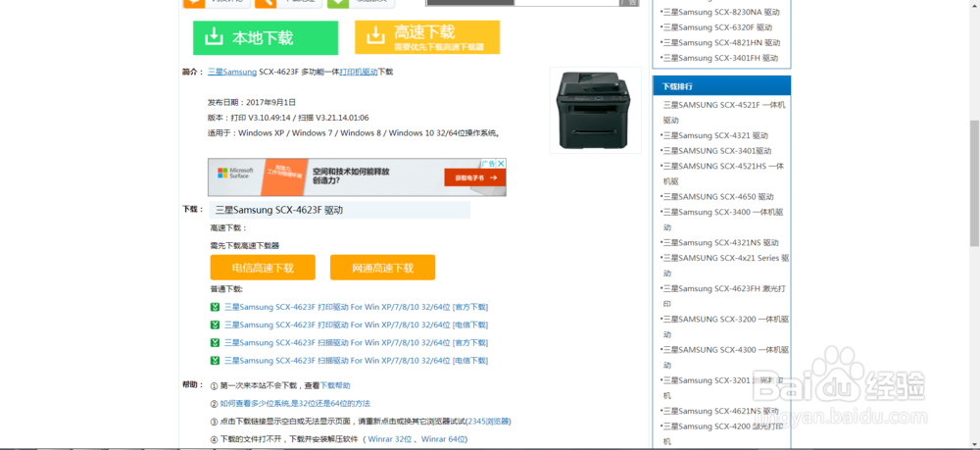This screenshot has width=980, height=450.
Task: Open sidebar link Samsung SCX-3401FH 驱动
Action: 718,58
